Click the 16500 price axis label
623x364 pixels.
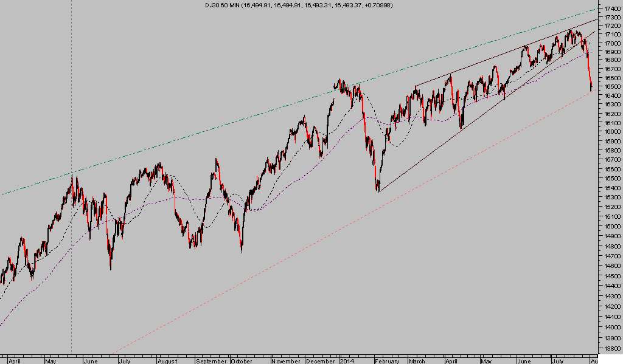(611, 94)
